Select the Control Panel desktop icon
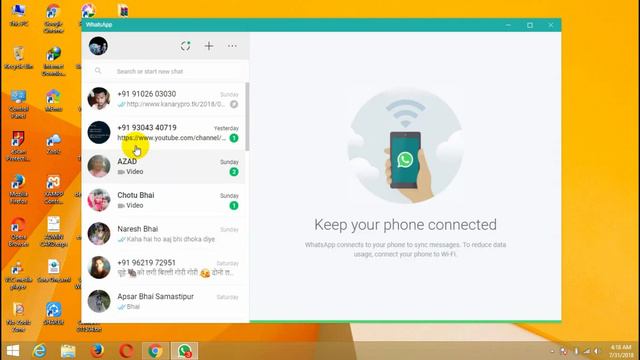Viewport: 640px width, 360px height. [x=19, y=104]
